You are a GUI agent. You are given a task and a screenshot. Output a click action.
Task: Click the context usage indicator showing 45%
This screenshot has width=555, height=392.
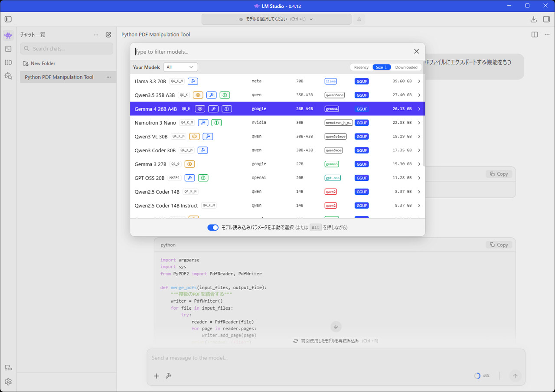482,376
